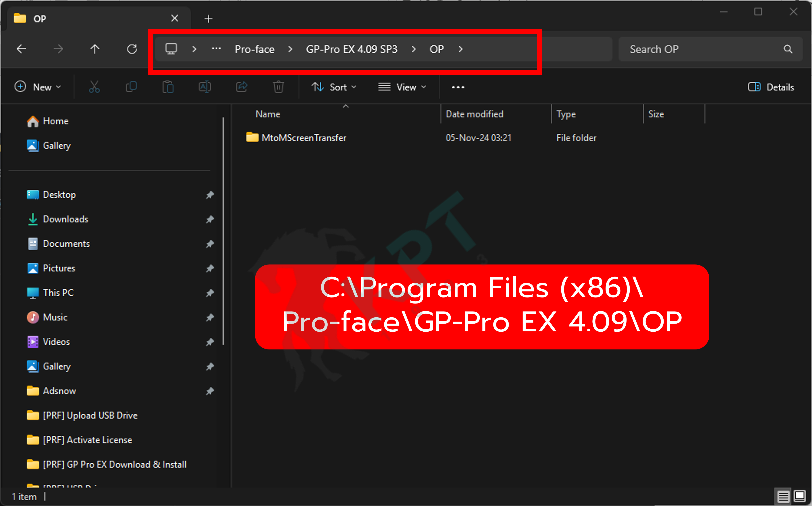Go back with the left arrow button
This screenshot has width=812, height=506.
21,49
